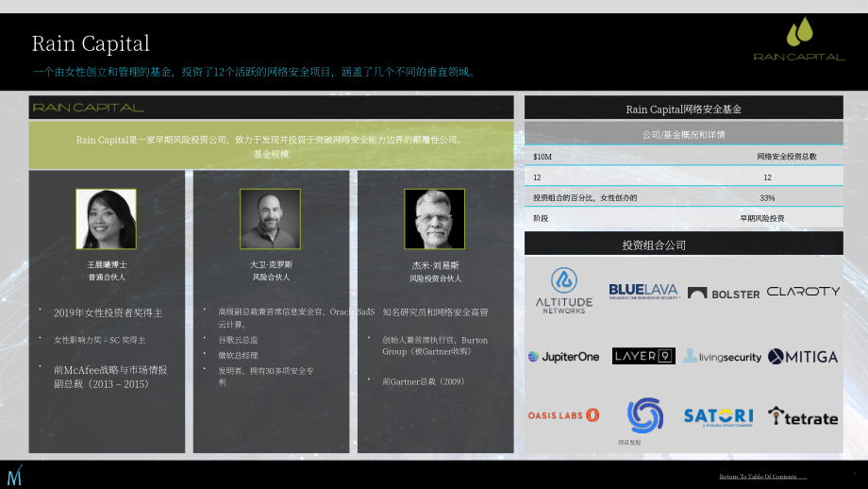Click the JupiterOne logo
Image resolution: width=868 pixels, height=489 pixels.
pos(563,357)
